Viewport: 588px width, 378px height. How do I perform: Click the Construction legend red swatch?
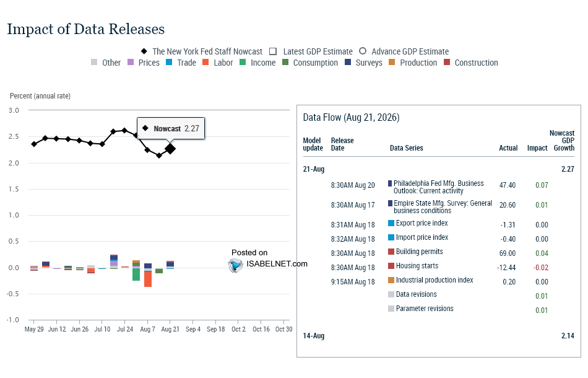pos(447,62)
